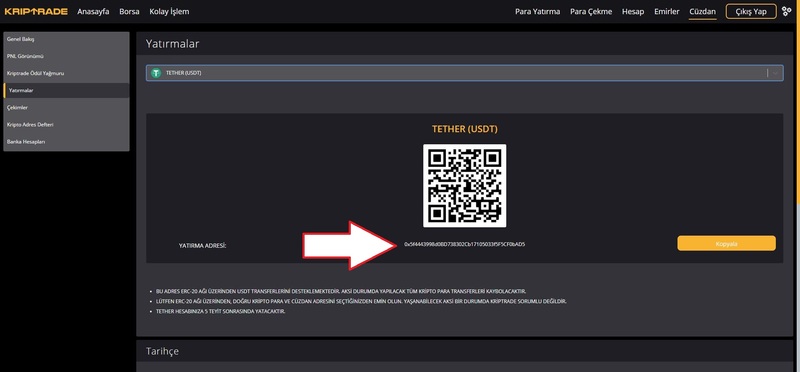Click the Yatırmalar section heading
This screenshot has height=372, width=800.
pyautogui.click(x=172, y=44)
